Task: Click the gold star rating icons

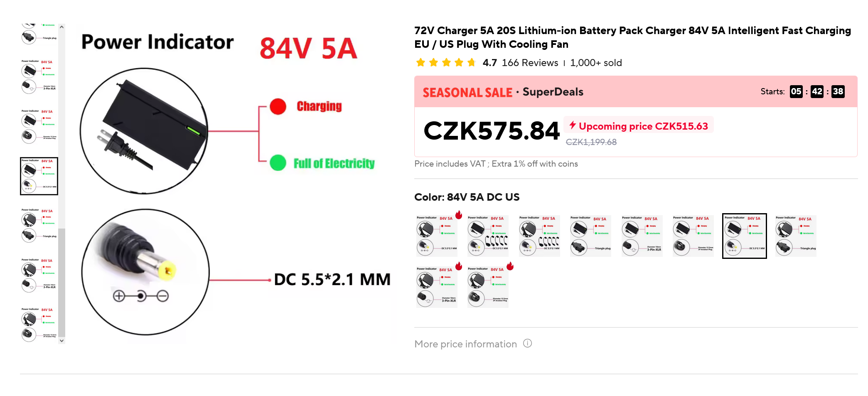Action: tap(446, 63)
